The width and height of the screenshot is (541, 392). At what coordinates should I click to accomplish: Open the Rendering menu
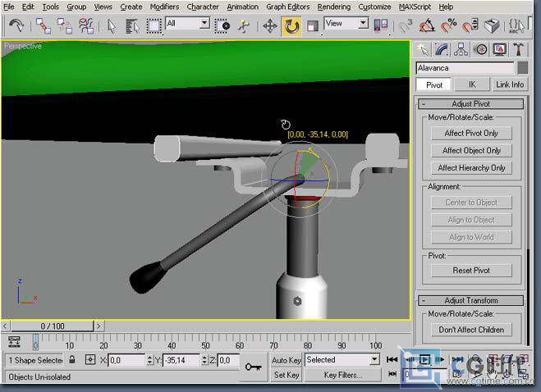[x=333, y=7]
